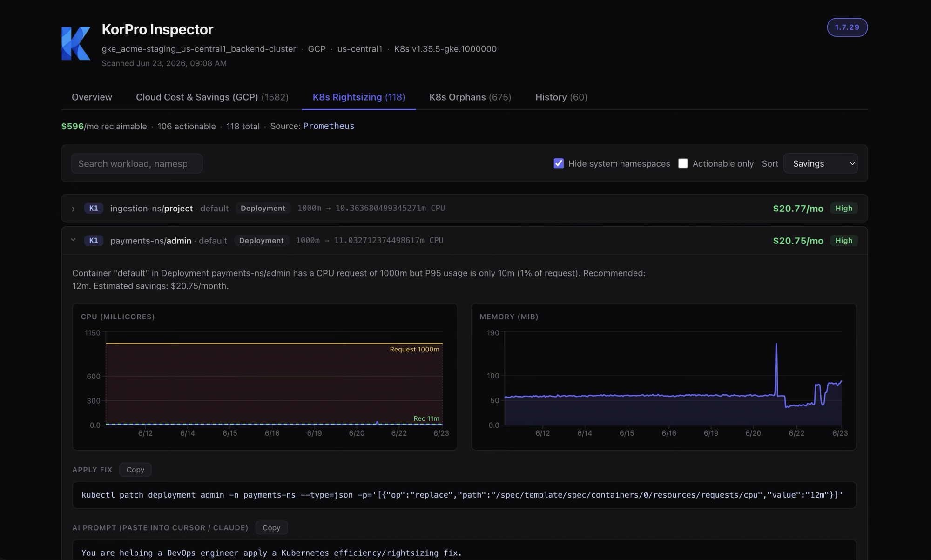The height and width of the screenshot is (560, 931).
Task: Copy the Apply Fix kubectl command
Action: coord(135,469)
